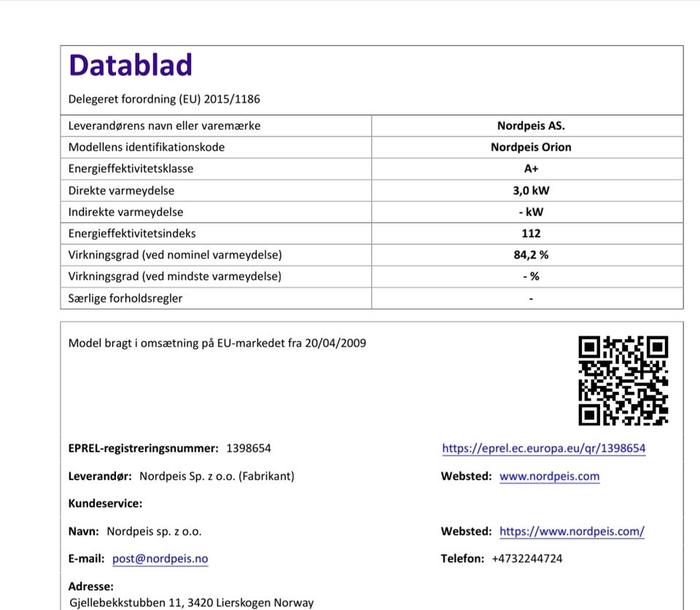
Task: Select the phone number '+4732244724'
Action: (x=526, y=559)
